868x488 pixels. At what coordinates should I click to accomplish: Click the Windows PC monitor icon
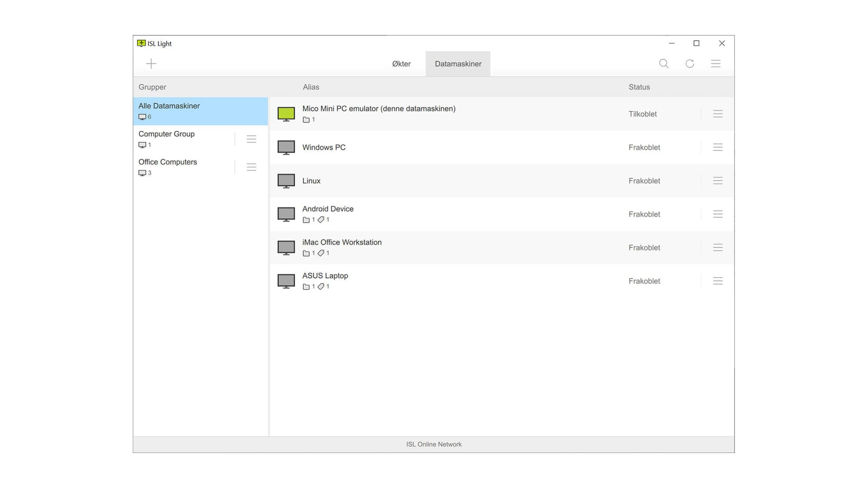click(x=286, y=148)
